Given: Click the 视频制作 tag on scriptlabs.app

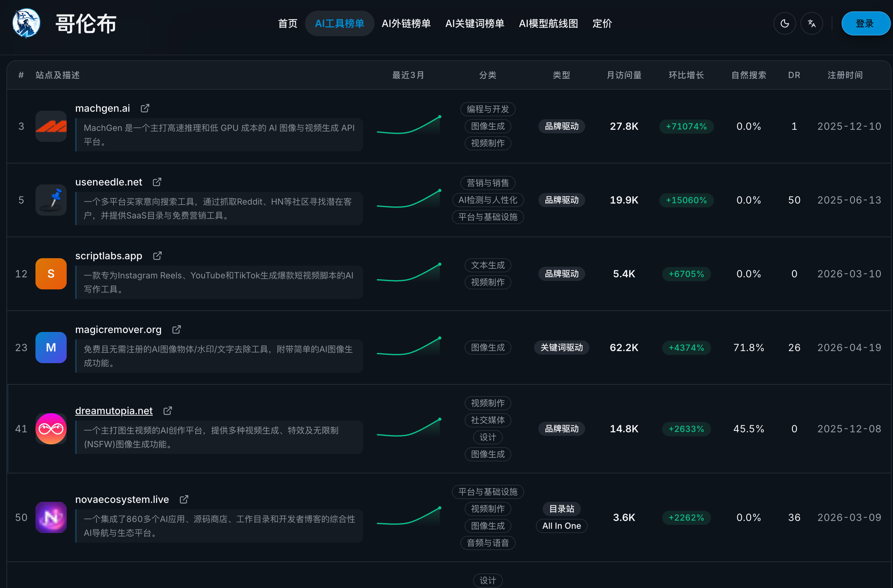Looking at the screenshot, I should [x=488, y=282].
